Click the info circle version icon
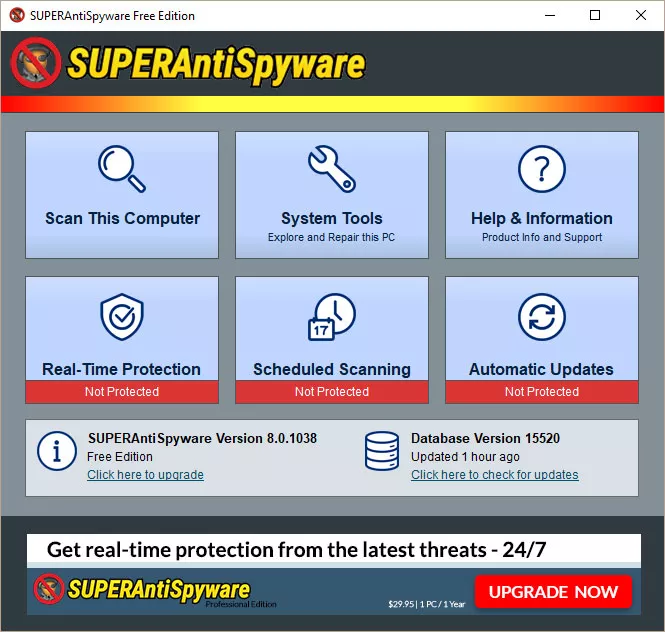The width and height of the screenshot is (665, 632). (57, 451)
